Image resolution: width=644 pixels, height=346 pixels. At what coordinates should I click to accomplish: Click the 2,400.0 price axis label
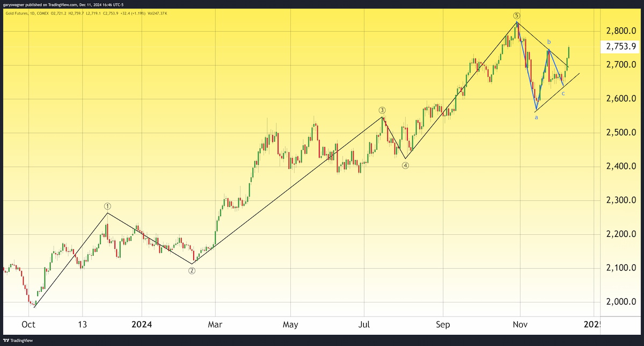(621, 167)
